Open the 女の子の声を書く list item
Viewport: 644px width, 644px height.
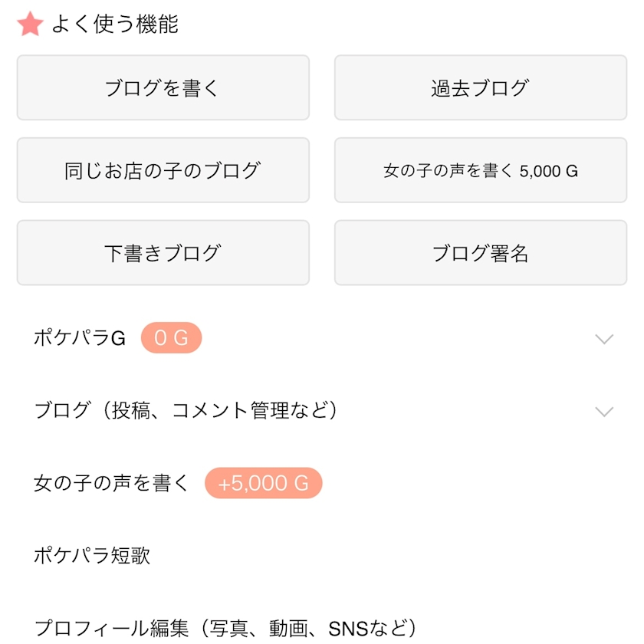tap(111, 484)
